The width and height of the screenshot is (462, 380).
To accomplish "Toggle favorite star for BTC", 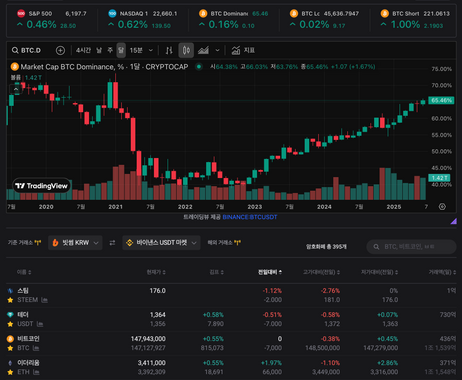I will point(10,348).
